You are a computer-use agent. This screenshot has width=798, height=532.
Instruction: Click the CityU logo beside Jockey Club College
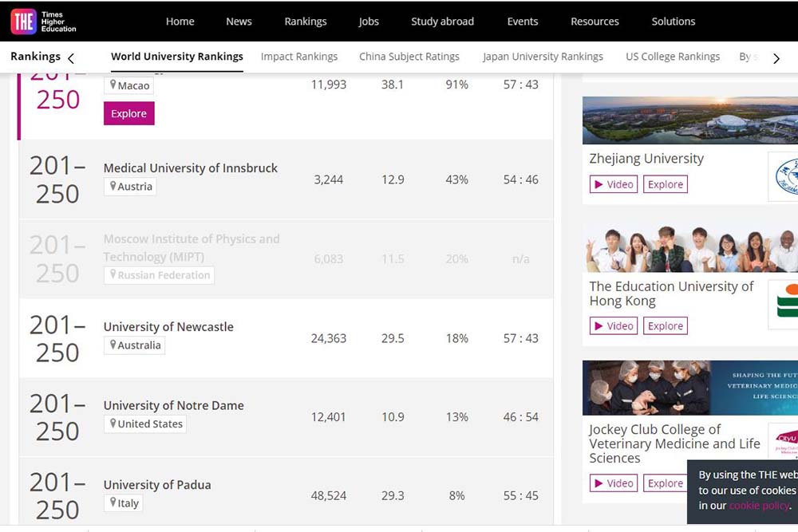(784, 440)
